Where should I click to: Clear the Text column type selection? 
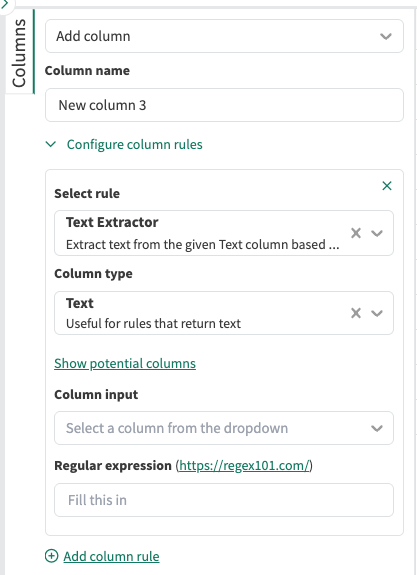click(356, 313)
